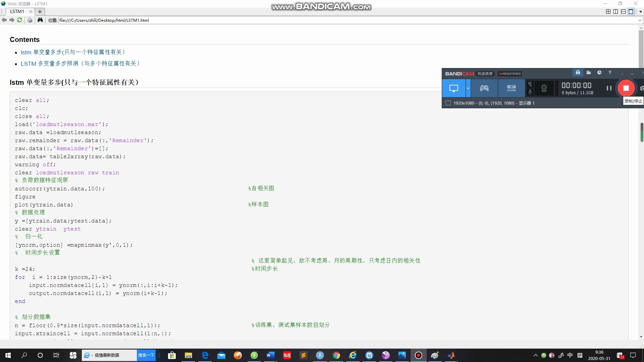The height and width of the screenshot is (362, 644).
Task: Open Internet Explorer from taskbar
Action: [x=353, y=355]
